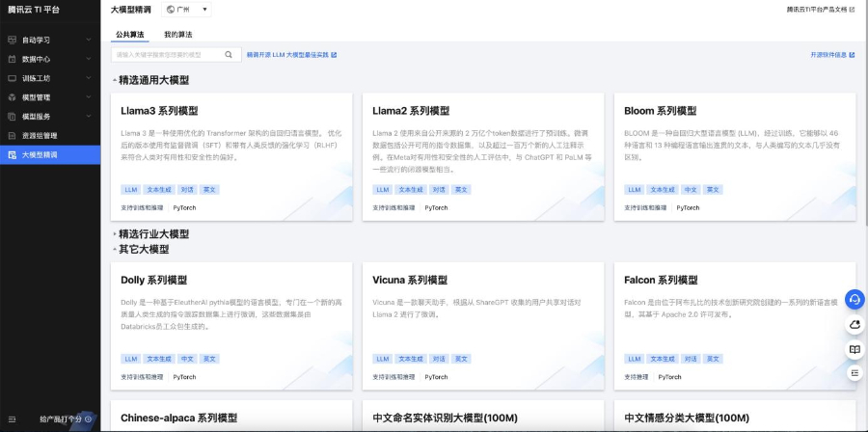Open the 开源软件信息 link

tap(832, 55)
